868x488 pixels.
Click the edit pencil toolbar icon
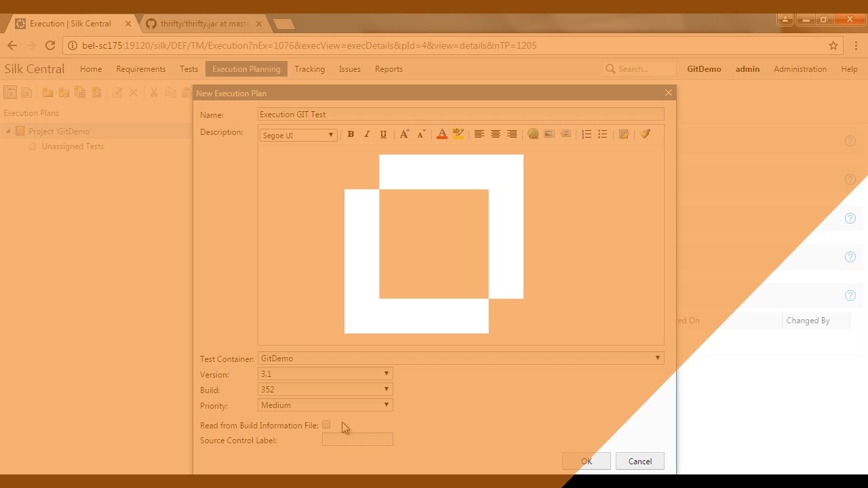(117, 92)
